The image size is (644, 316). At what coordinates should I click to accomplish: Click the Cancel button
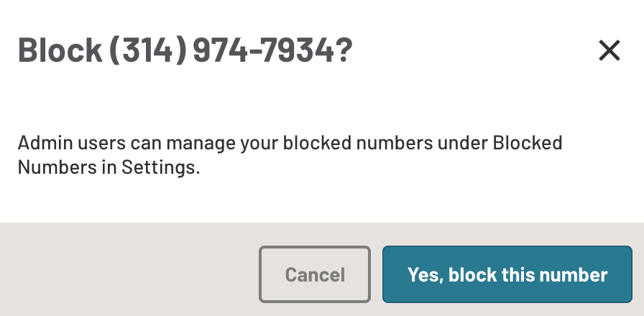[x=315, y=274]
